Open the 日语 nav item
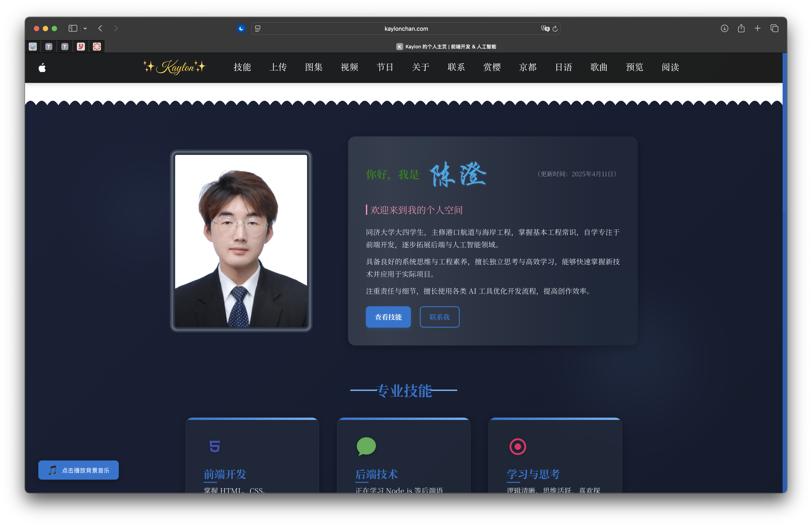Viewport: 812px width, 526px height. click(x=564, y=67)
